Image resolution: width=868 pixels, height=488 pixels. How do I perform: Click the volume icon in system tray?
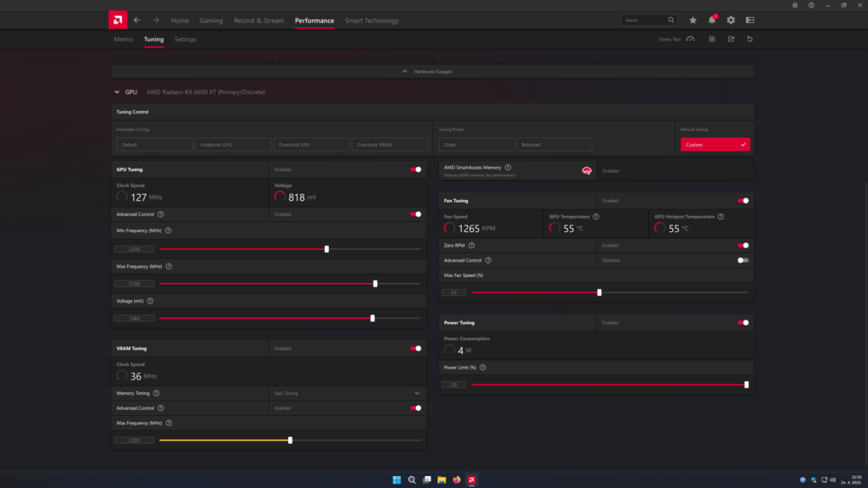point(832,480)
